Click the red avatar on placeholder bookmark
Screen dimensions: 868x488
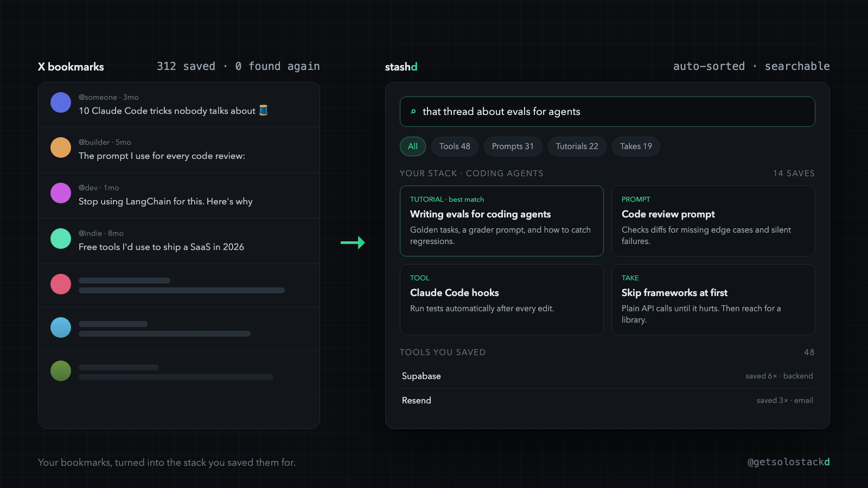coord(61,284)
